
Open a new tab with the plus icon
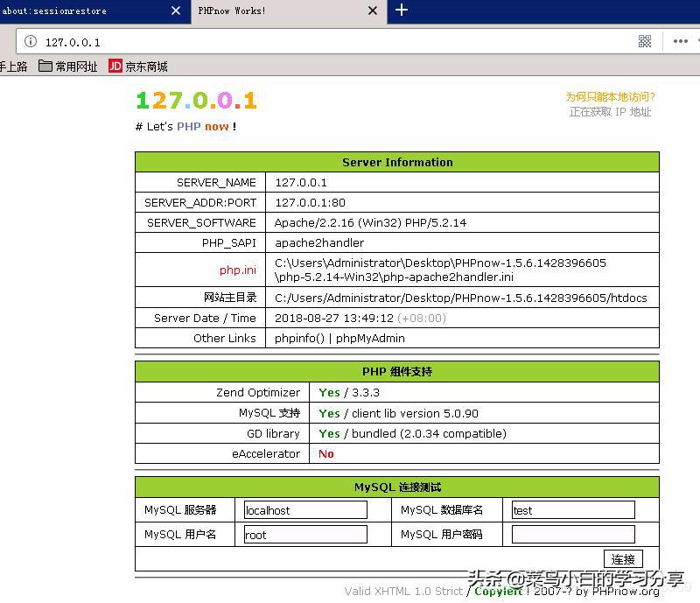[x=401, y=11]
